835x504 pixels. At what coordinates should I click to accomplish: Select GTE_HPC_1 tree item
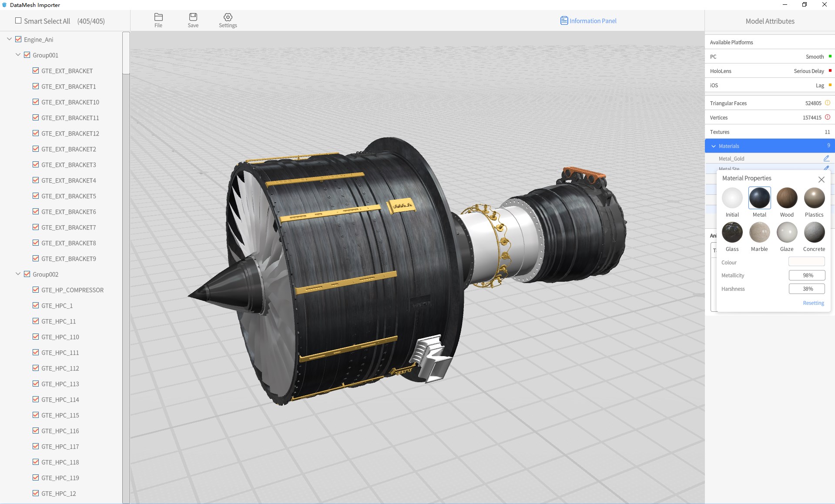(57, 306)
